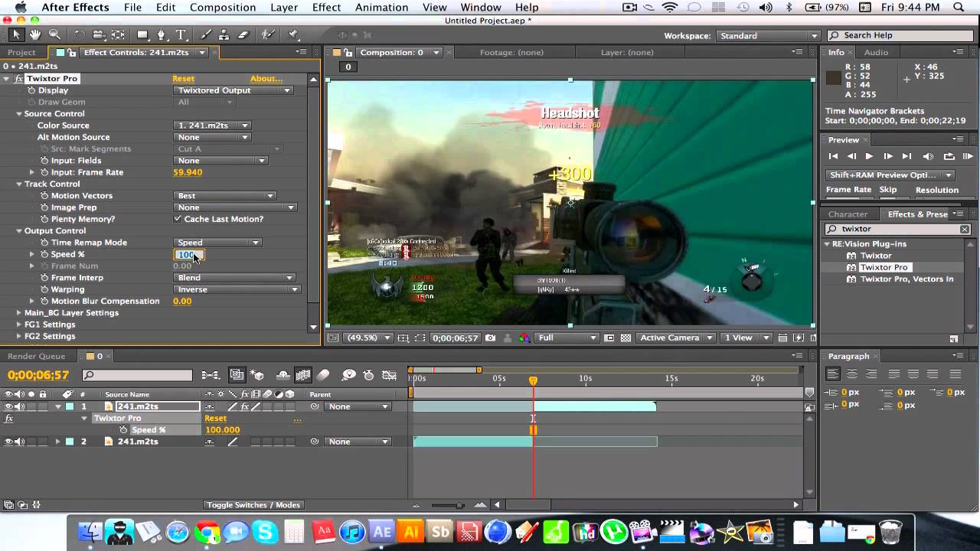
Task: Open the Time Remap Mode dropdown
Action: [217, 243]
